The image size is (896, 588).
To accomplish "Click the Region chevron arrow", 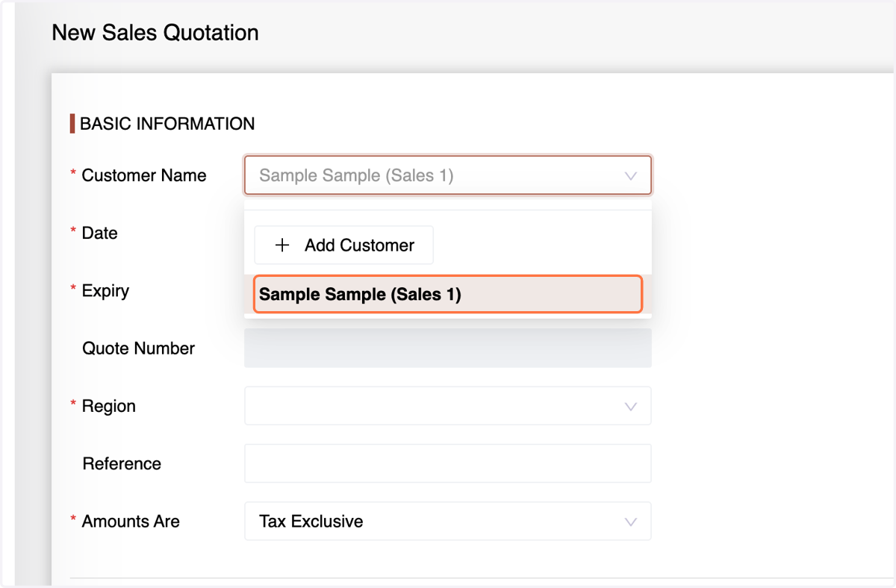I will pos(631,407).
